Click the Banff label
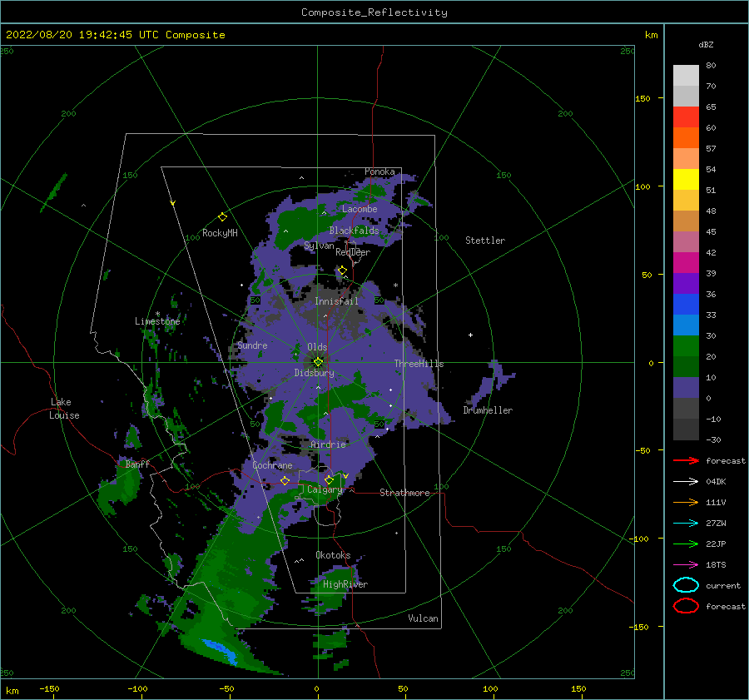749x700 pixels. [x=137, y=464]
